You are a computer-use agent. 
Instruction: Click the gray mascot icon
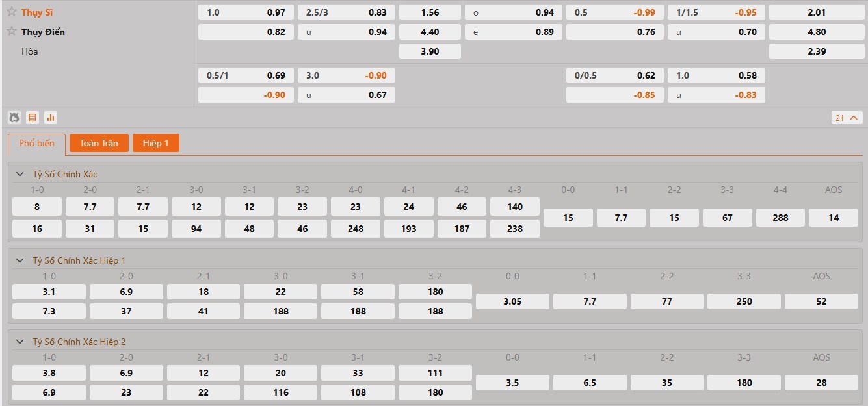point(14,118)
